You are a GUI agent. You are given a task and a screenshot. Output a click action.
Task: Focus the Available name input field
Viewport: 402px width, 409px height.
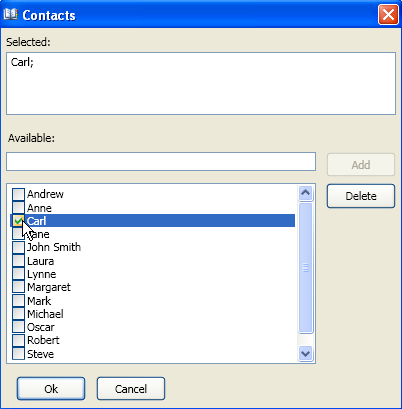[161, 162]
